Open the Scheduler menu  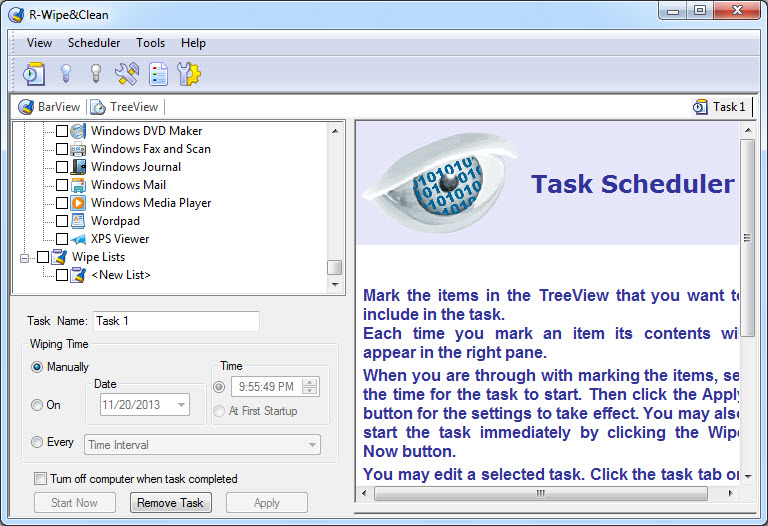pyautogui.click(x=94, y=43)
